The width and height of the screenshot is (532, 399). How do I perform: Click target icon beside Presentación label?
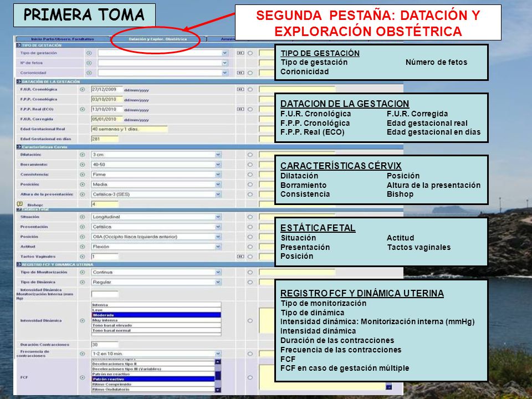tap(82, 227)
